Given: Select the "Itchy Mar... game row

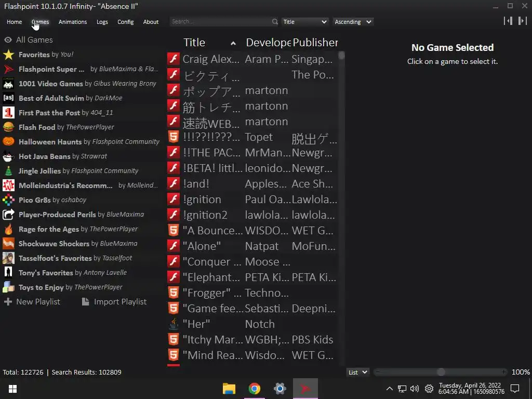Looking at the screenshot, I should coord(252,340).
